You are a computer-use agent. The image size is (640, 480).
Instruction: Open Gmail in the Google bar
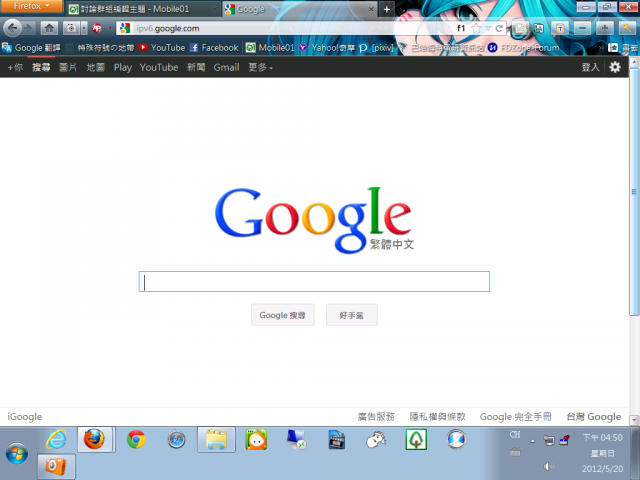click(226, 67)
